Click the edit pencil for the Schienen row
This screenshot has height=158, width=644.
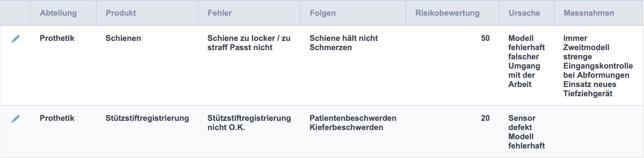15,39
